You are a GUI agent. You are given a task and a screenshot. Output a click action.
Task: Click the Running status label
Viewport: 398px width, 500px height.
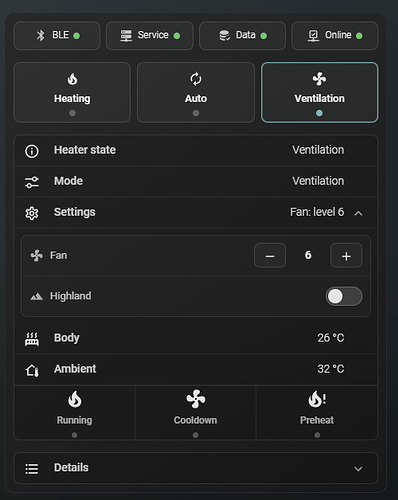(x=74, y=420)
